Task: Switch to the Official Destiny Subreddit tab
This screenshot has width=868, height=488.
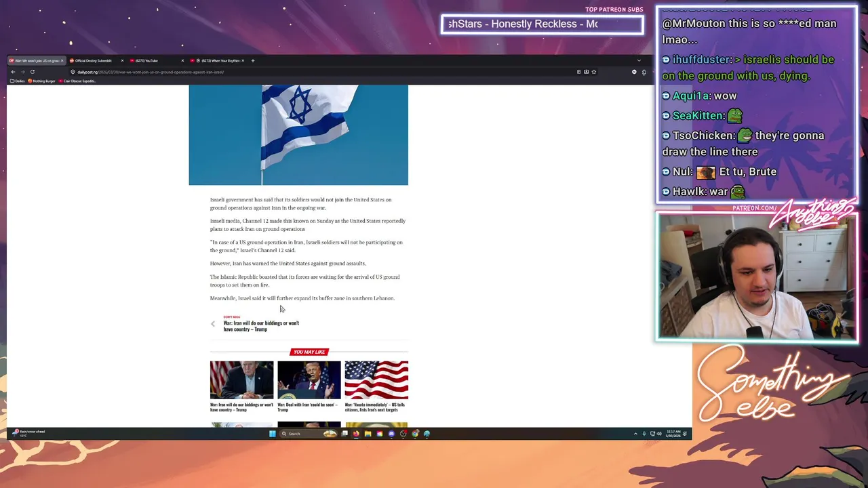Action: [95, 60]
